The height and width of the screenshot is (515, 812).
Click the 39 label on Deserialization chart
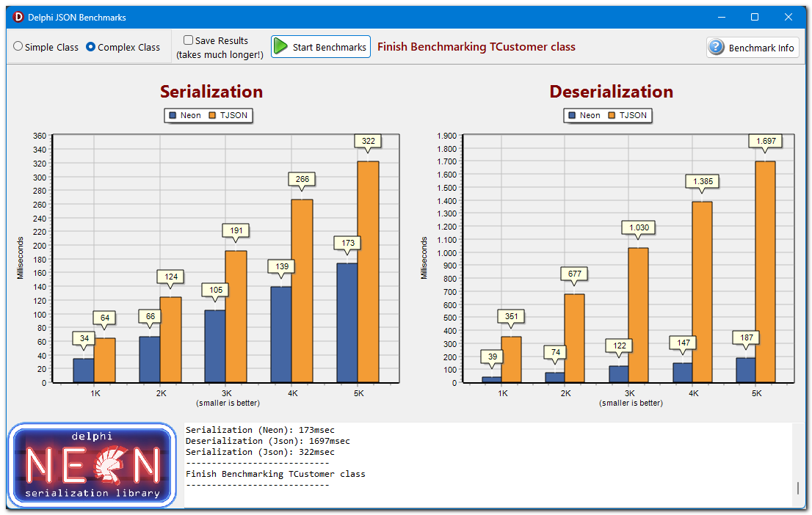[x=493, y=357]
